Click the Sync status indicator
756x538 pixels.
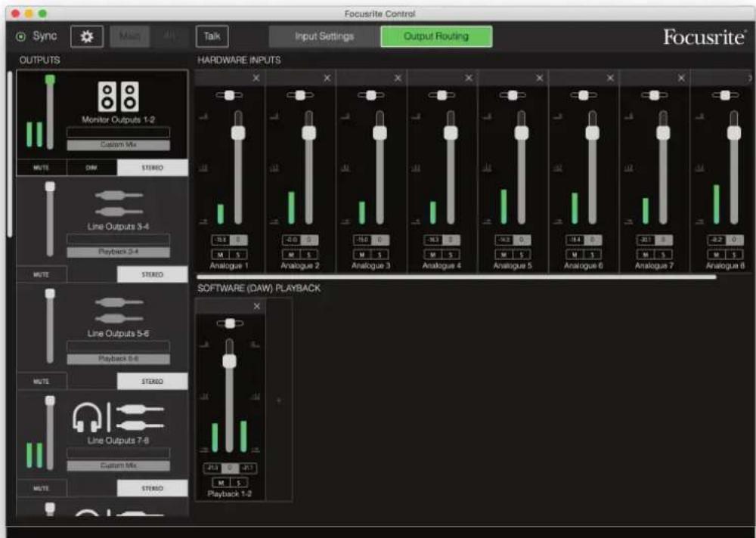click(x=20, y=36)
